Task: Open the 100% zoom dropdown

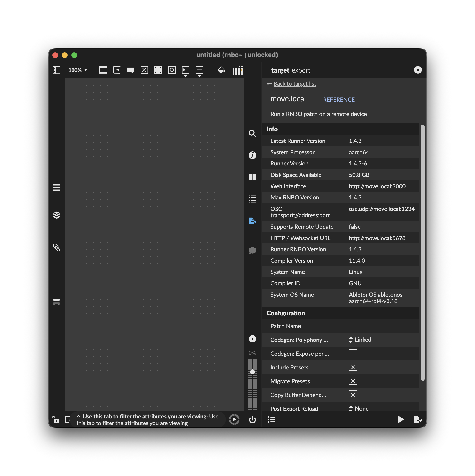Action: (78, 70)
